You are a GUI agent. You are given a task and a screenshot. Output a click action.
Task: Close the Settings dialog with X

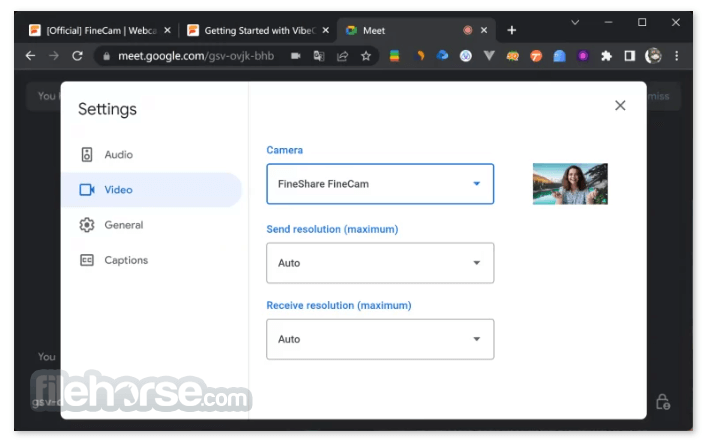tap(620, 105)
